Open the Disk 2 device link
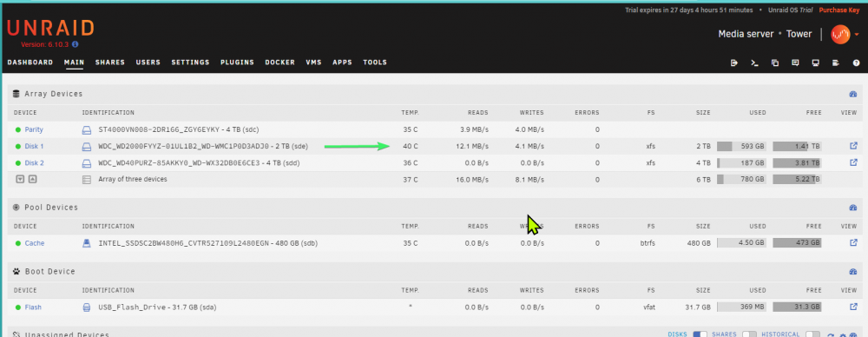 (35, 163)
